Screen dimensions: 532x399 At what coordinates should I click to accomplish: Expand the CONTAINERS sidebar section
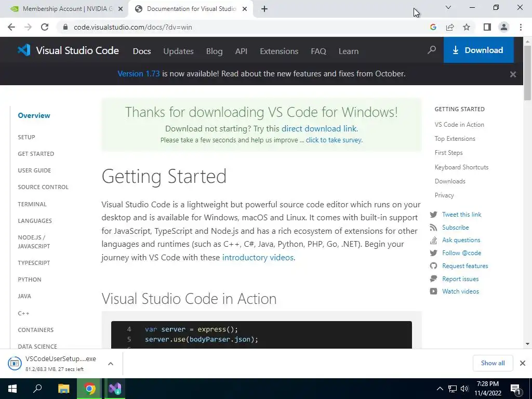point(36,330)
